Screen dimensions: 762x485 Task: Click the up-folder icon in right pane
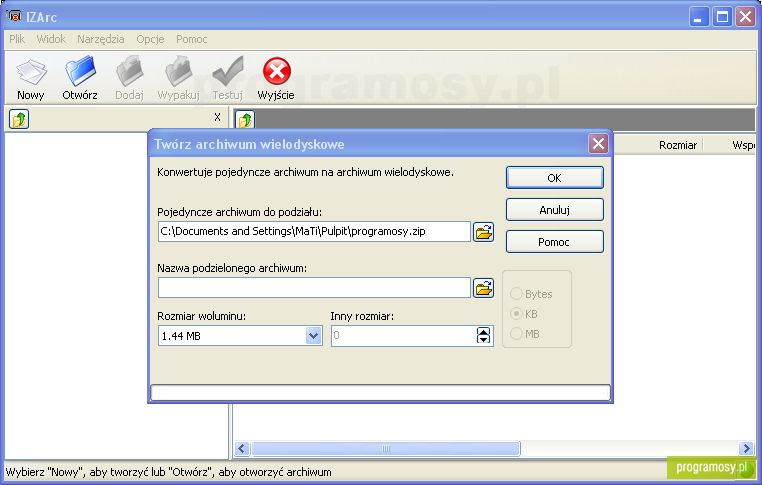point(245,120)
